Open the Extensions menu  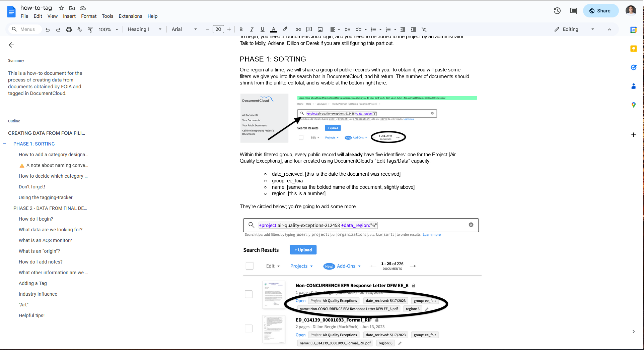(130, 16)
